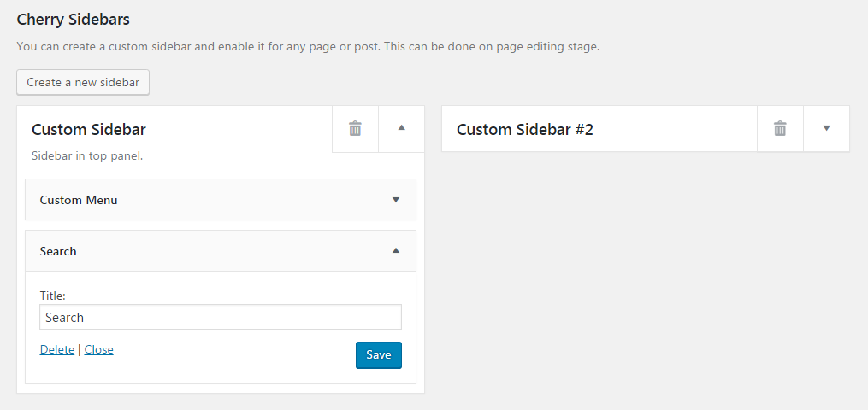This screenshot has height=410, width=868.
Task: Delete the Custom Sidebar using trash icon
Action: 355,129
